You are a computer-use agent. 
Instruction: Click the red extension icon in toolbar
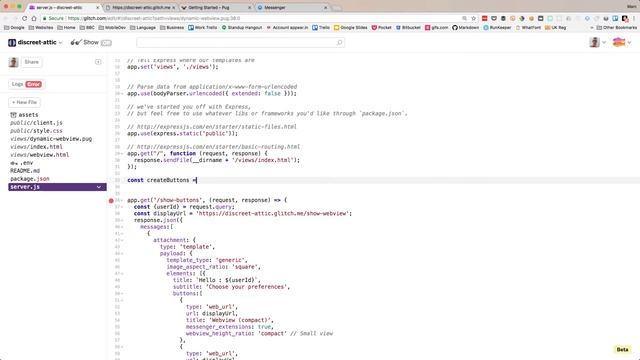tap(484, 18)
